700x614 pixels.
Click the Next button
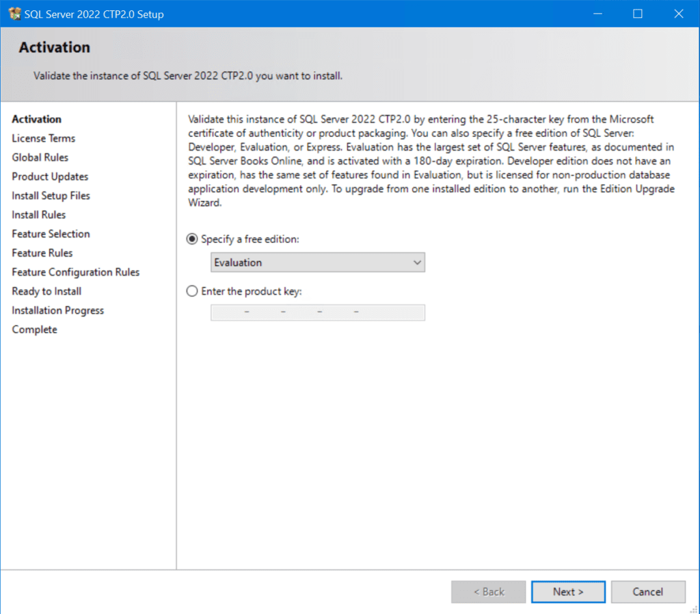[x=568, y=591]
